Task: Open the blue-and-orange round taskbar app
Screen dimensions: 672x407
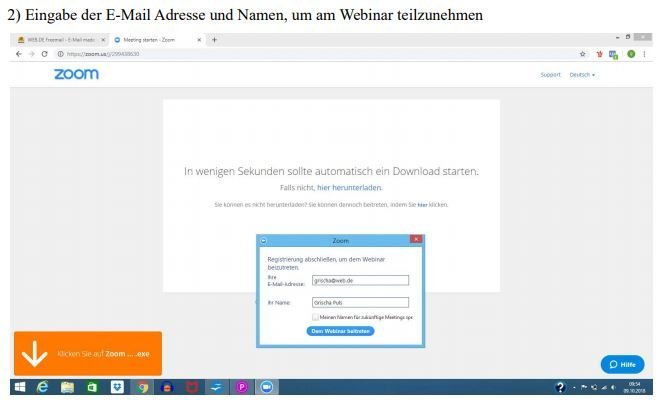Action: click(167, 387)
